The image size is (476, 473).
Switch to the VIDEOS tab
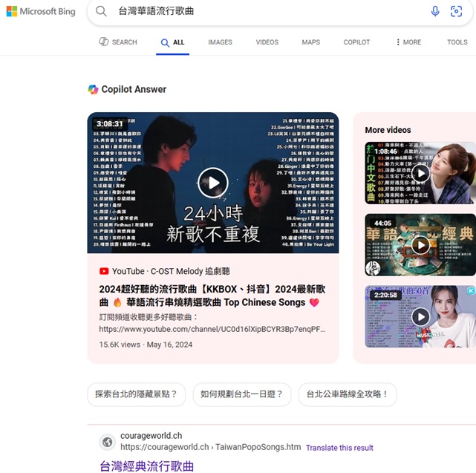pyautogui.click(x=267, y=42)
